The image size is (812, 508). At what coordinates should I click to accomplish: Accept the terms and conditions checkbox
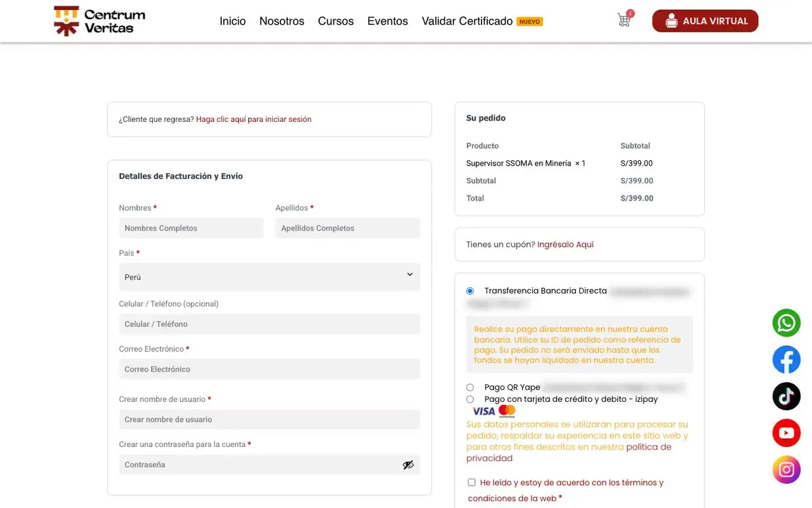coord(471,483)
